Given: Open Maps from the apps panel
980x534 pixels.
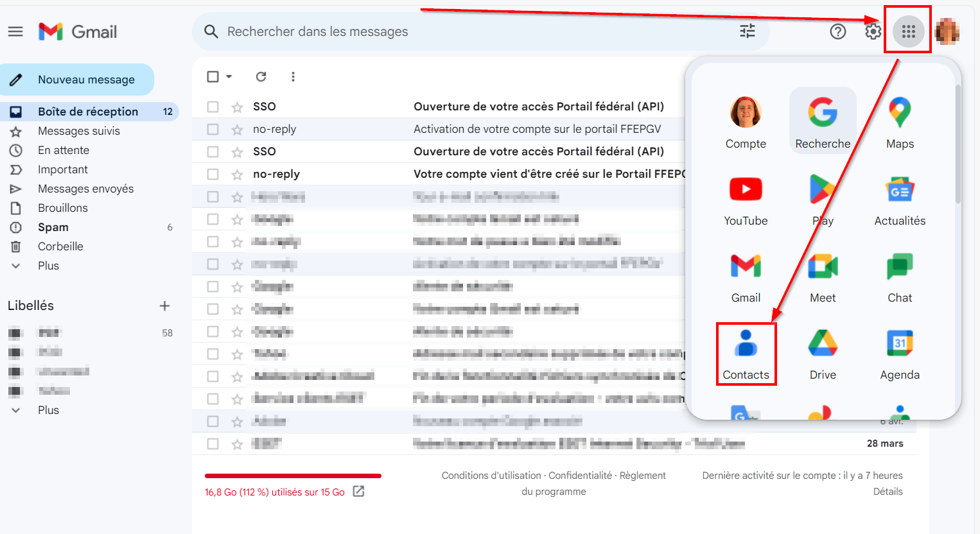Looking at the screenshot, I should pos(900,122).
